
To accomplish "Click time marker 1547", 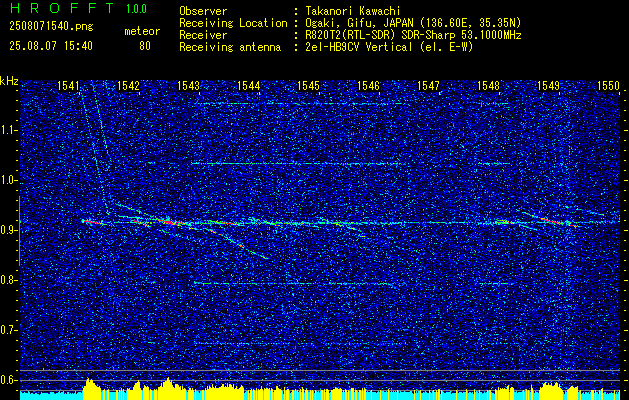I will (428, 86).
